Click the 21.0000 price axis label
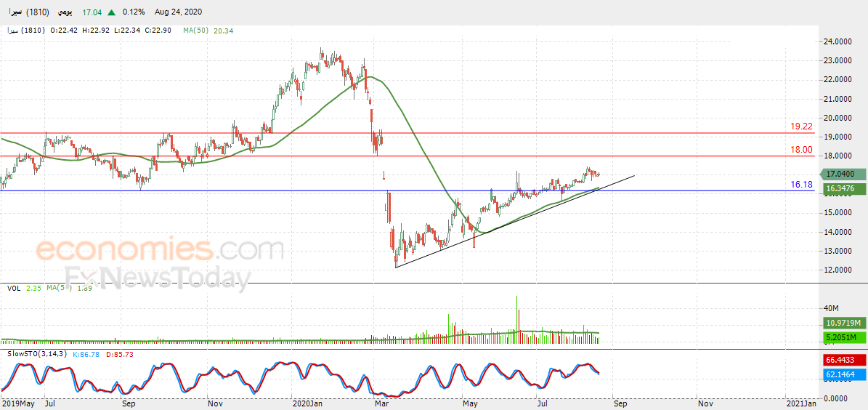 [x=837, y=99]
